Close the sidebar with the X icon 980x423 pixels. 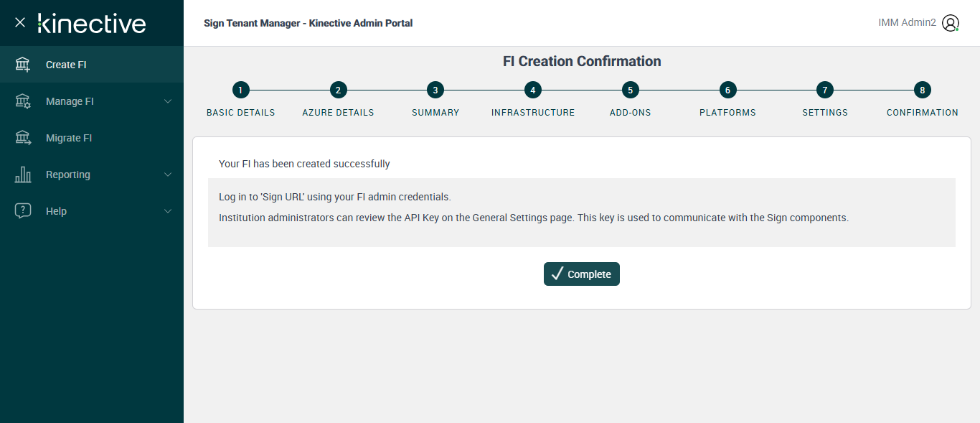point(20,22)
